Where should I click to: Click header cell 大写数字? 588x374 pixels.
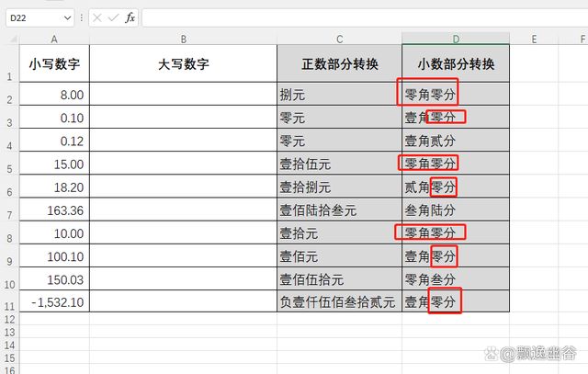184,63
